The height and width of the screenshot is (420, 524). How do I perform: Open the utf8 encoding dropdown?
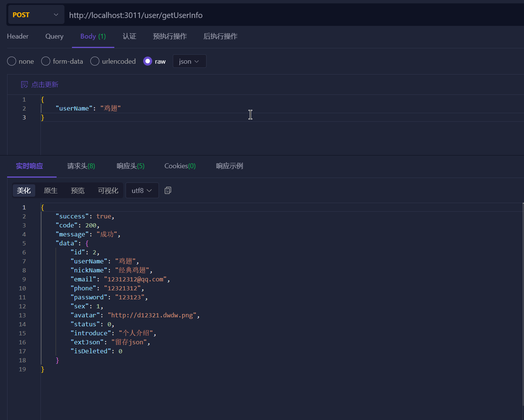coord(142,190)
